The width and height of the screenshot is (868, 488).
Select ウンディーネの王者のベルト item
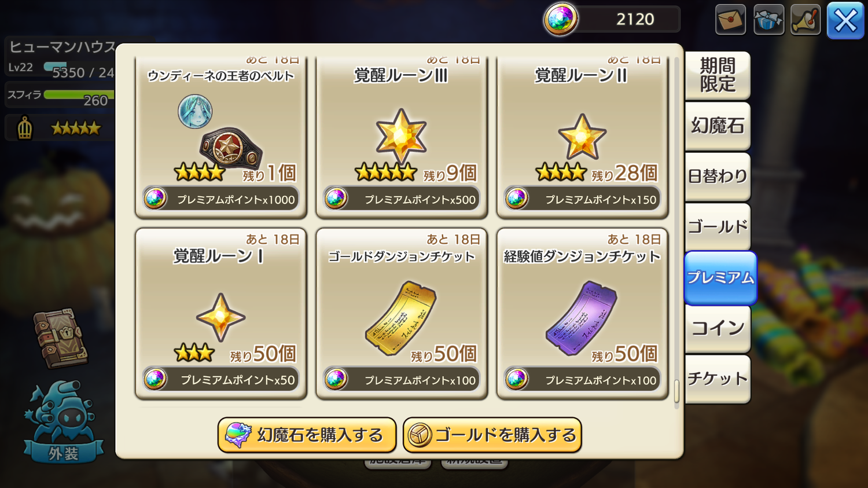tap(220, 137)
